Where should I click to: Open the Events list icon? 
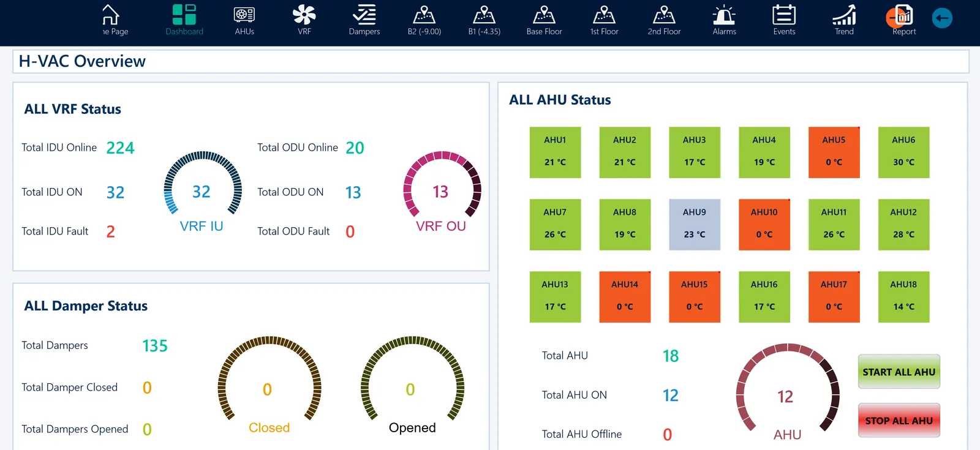784,15
